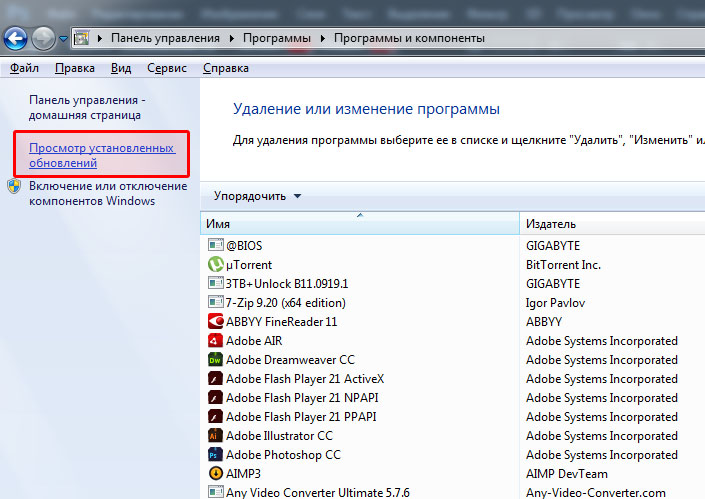
Task: Click the Adobe Flash Player 21 ActiveX icon
Action: pos(216,379)
